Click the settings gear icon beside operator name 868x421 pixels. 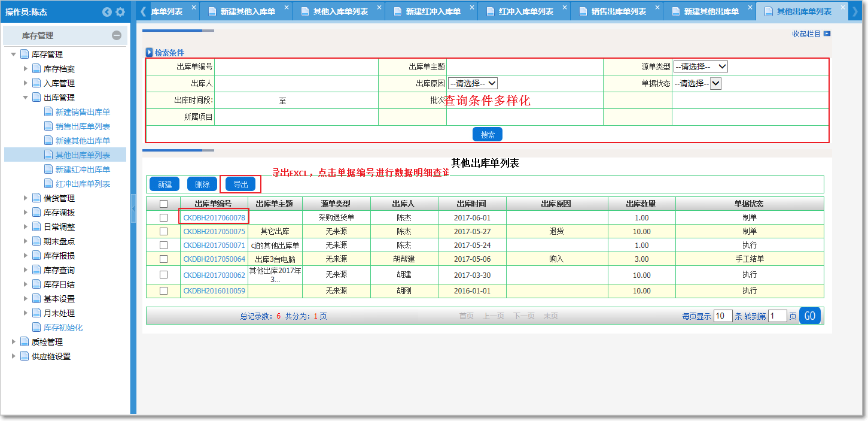[120, 12]
